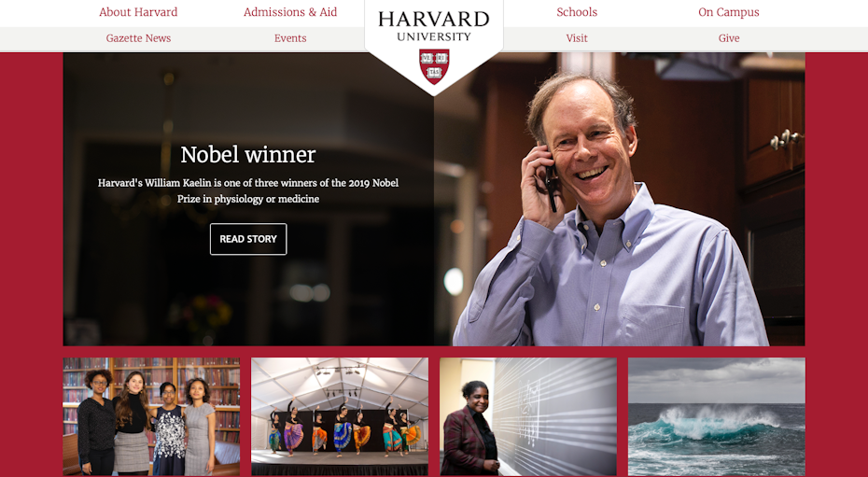Click the Nobel winner headline
Viewport: 868px width, 477px height.
click(x=248, y=154)
